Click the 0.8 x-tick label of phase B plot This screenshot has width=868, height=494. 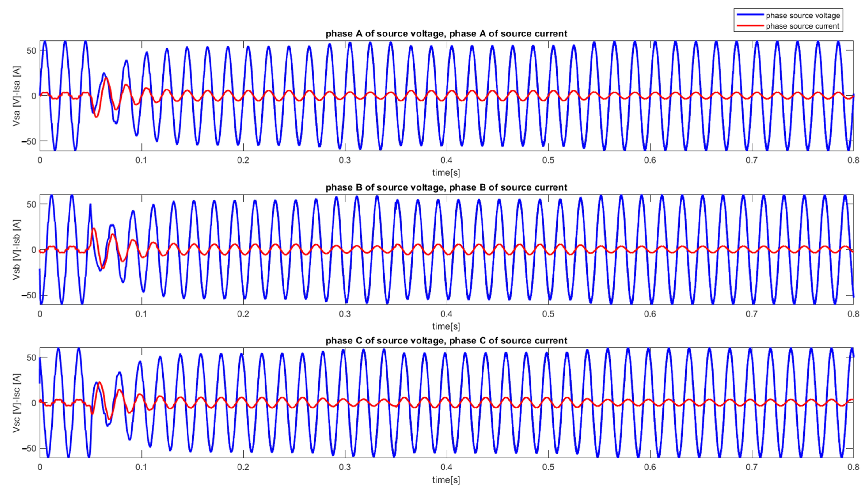click(x=853, y=314)
